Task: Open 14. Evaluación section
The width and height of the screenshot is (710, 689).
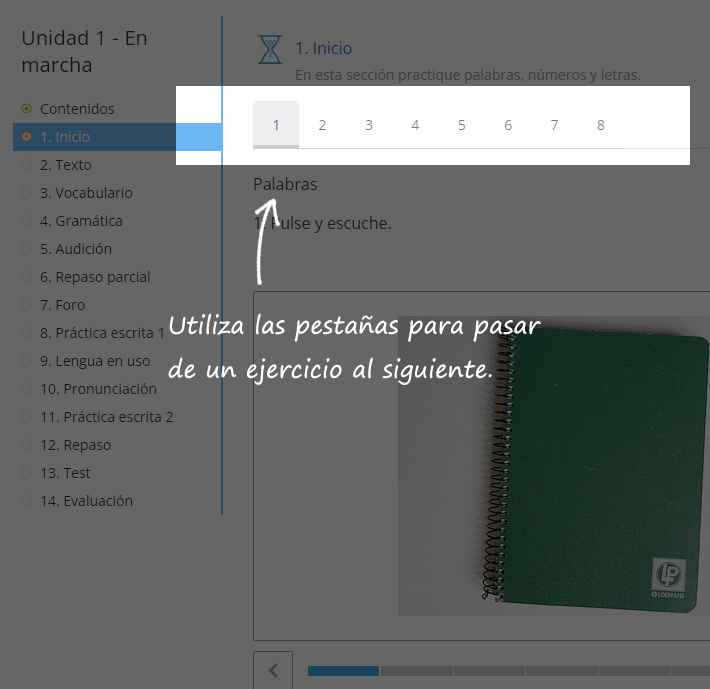Action: point(86,501)
